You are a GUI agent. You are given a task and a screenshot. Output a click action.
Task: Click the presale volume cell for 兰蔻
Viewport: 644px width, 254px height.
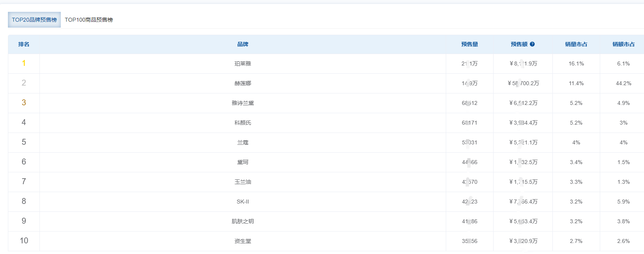pos(469,142)
